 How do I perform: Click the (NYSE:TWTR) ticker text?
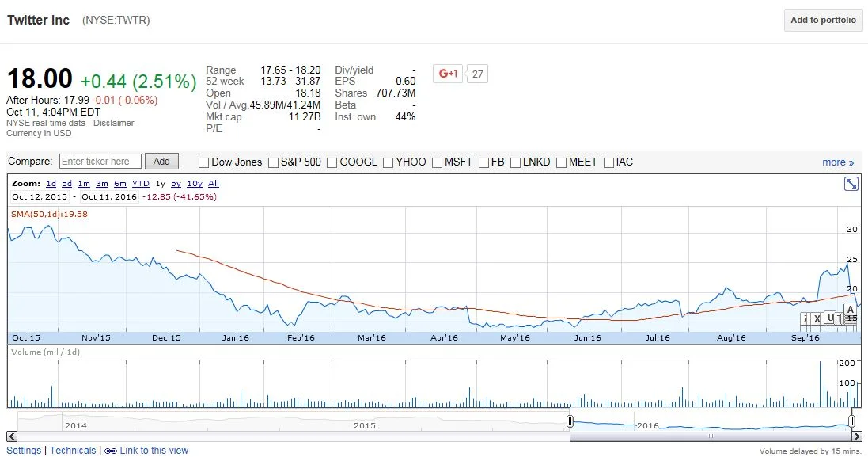[x=116, y=20]
